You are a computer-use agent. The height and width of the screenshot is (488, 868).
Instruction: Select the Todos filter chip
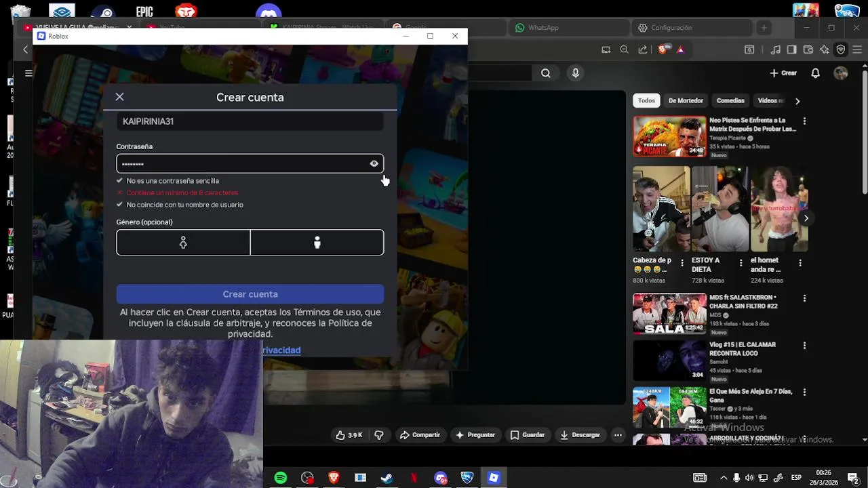[x=647, y=100]
